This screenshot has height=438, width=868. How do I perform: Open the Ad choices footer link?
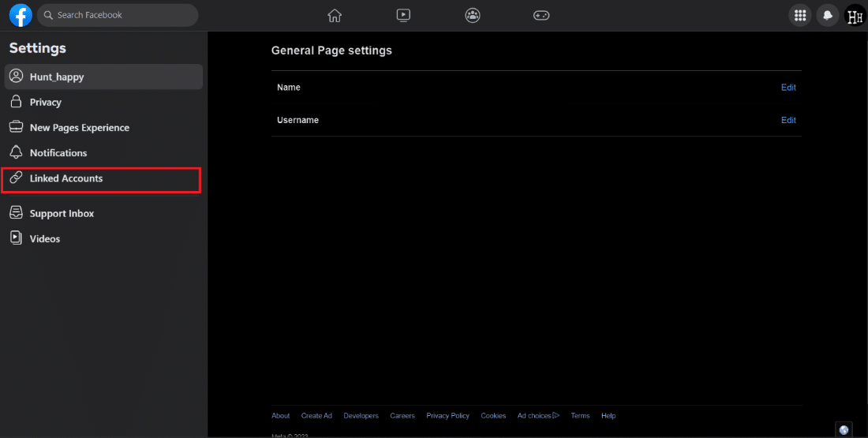point(538,416)
